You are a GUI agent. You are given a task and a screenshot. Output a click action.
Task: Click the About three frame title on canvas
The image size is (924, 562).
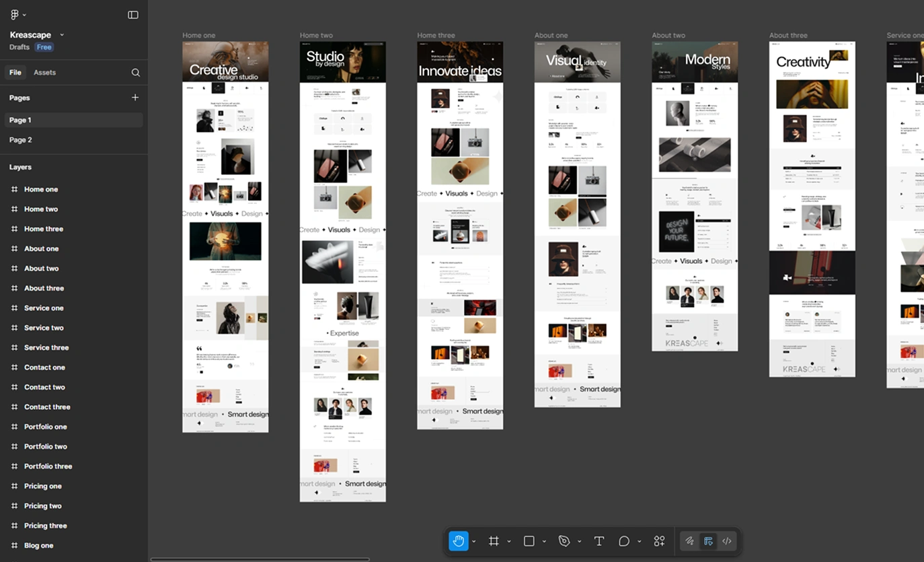pos(788,36)
